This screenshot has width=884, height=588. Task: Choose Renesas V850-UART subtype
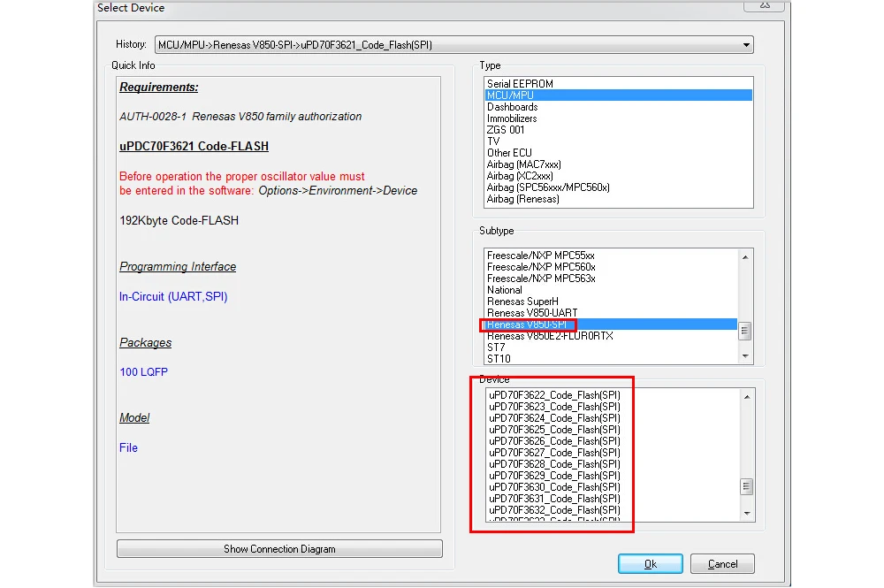[531, 313]
